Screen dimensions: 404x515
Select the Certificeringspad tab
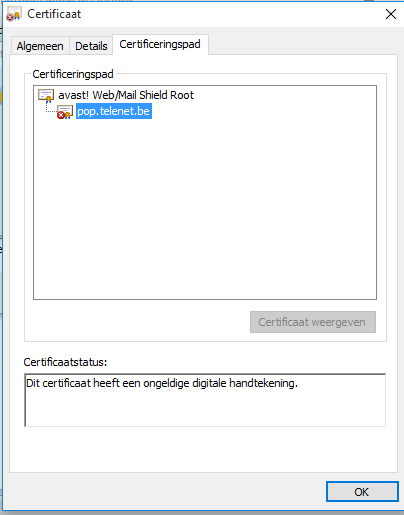[x=160, y=44]
